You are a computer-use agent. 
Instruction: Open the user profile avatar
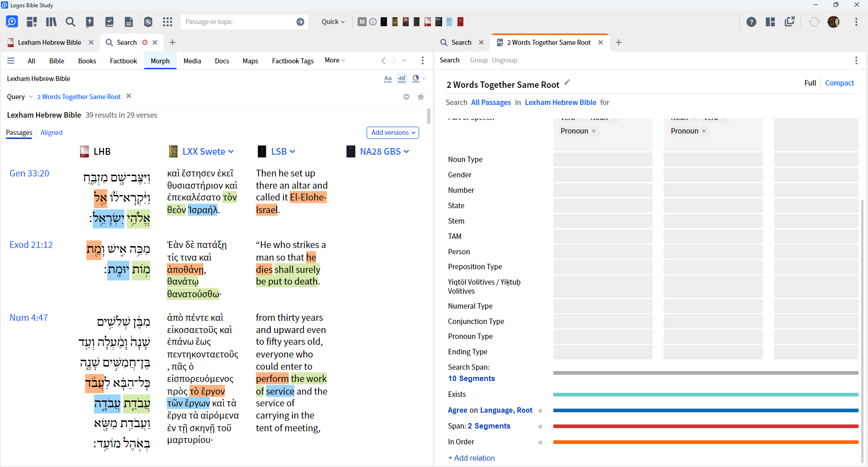[834, 22]
